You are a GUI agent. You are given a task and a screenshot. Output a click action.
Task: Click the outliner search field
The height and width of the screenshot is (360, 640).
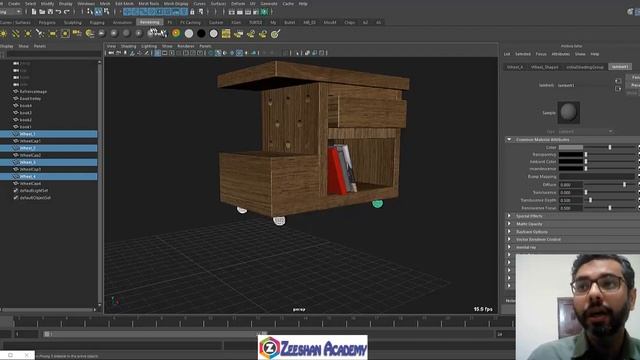point(53,54)
